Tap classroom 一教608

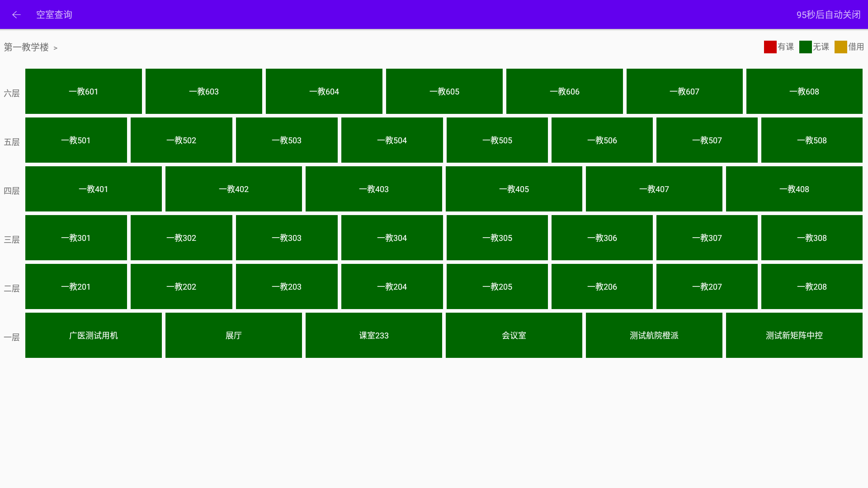click(804, 91)
